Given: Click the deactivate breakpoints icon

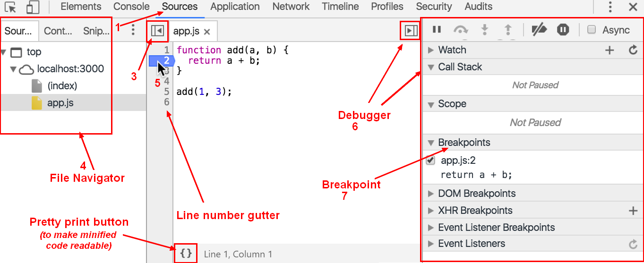Looking at the screenshot, I should [539, 30].
